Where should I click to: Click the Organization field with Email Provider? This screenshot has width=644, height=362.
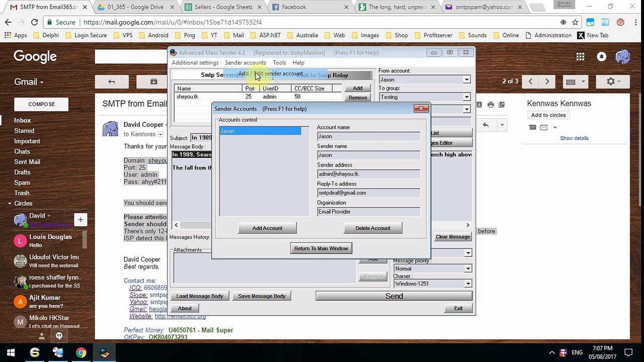click(x=369, y=212)
